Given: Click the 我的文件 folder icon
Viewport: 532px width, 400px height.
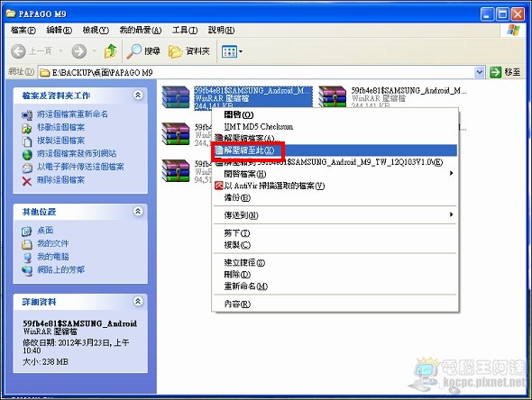Looking at the screenshot, I should point(27,244).
